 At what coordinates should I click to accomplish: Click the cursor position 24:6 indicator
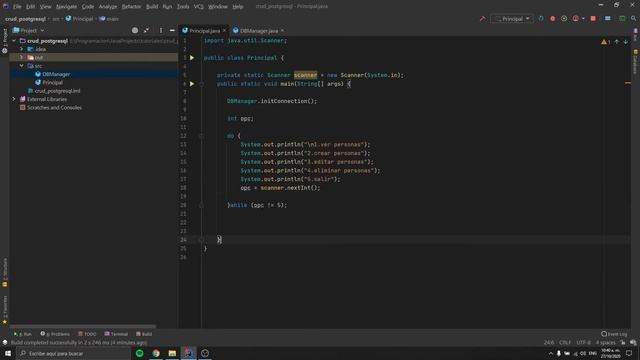click(549, 342)
